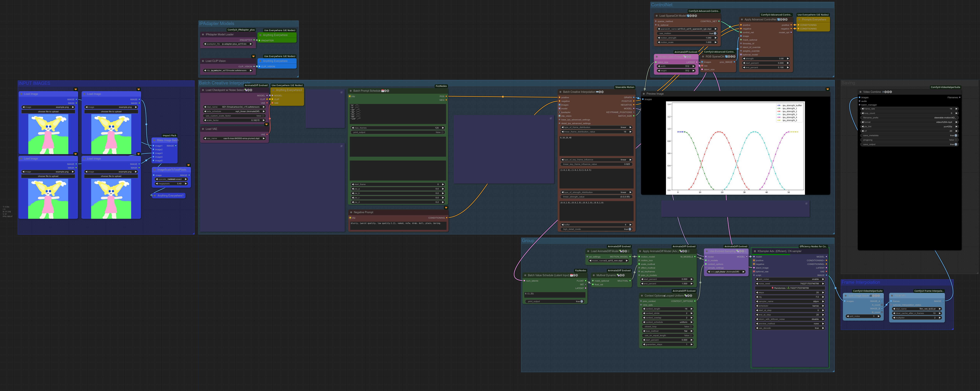The width and height of the screenshot is (980, 391).
Task: Collapse the IPAdapter Model Loader node via its title dot
Action: 203,35
